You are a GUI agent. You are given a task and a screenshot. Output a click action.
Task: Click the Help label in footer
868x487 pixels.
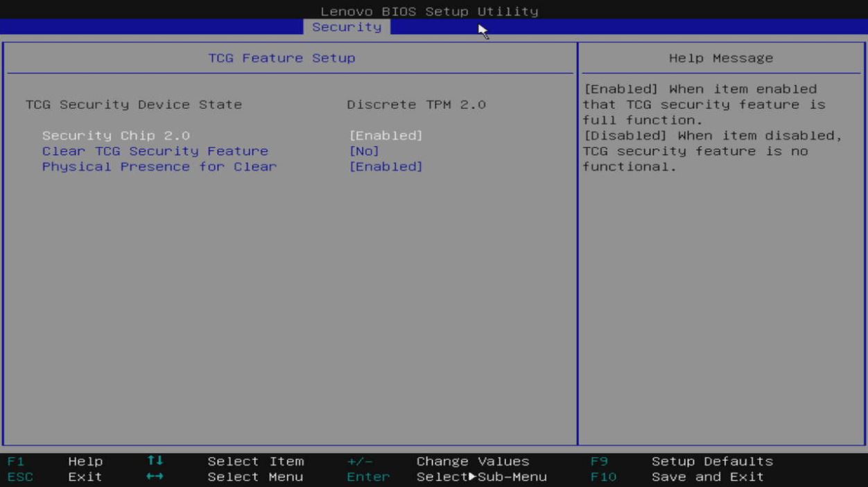pyautogui.click(x=85, y=461)
